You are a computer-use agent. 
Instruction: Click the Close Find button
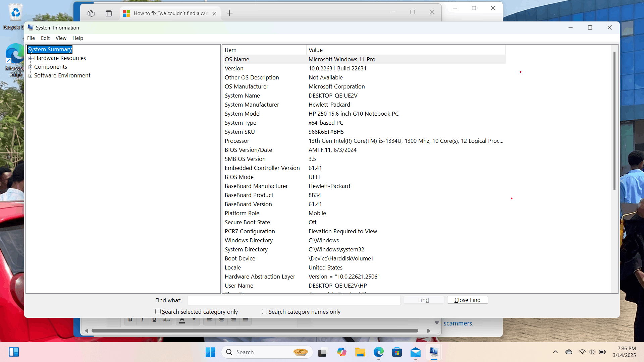click(x=467, y=300)
